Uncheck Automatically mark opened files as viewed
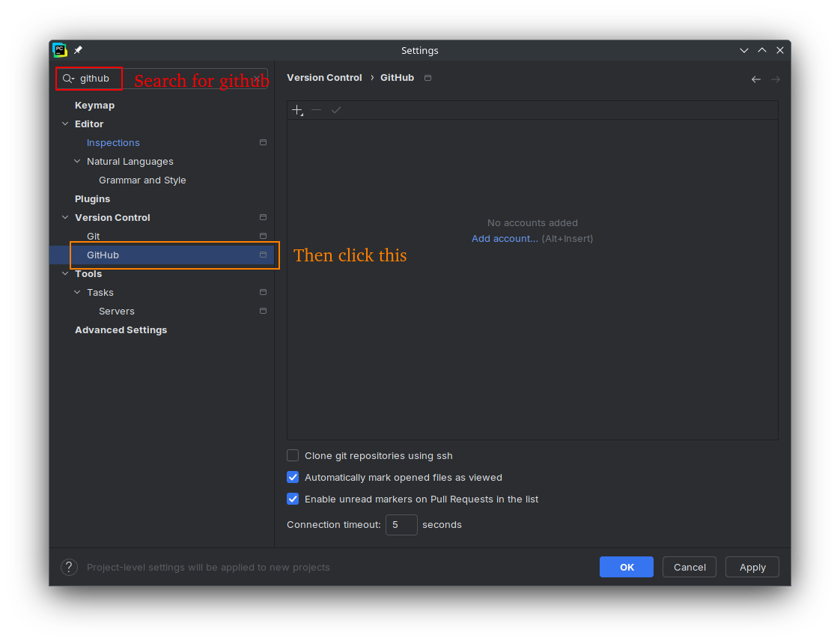The width and height of the screenshot is (840, 644). tap(293, 477)
